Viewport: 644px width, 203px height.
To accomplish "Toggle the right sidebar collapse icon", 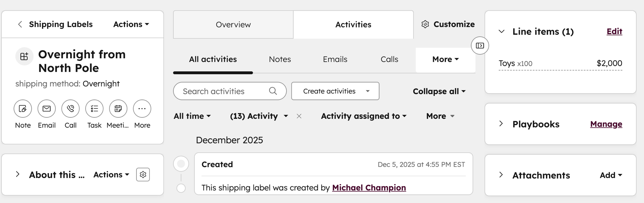I will (480, 46).
